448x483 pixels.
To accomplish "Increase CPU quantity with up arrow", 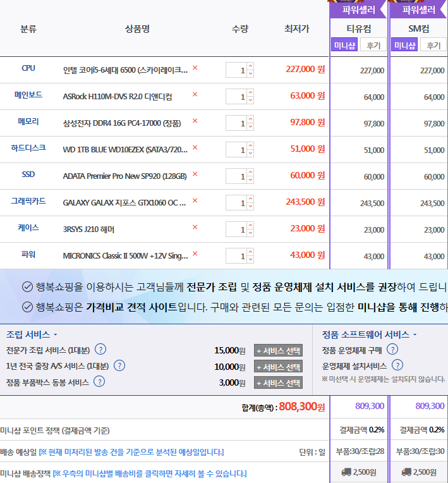I will coord(250,66).
